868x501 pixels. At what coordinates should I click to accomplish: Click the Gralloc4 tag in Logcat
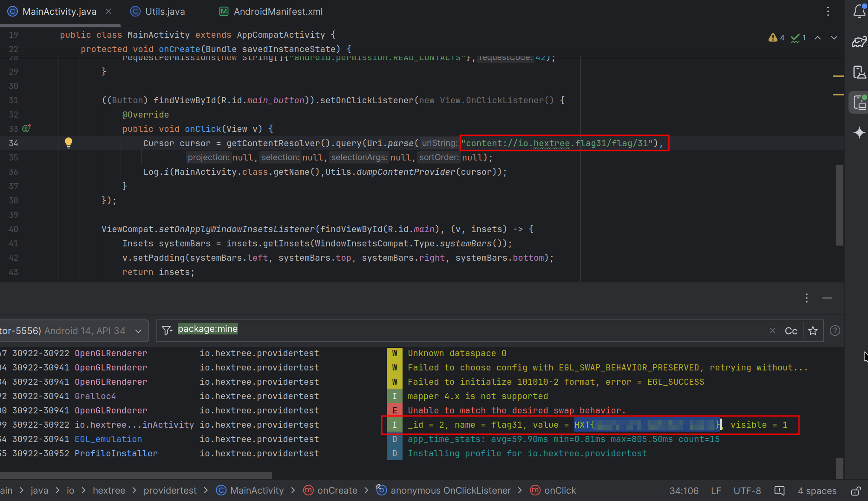click(95, 396)
